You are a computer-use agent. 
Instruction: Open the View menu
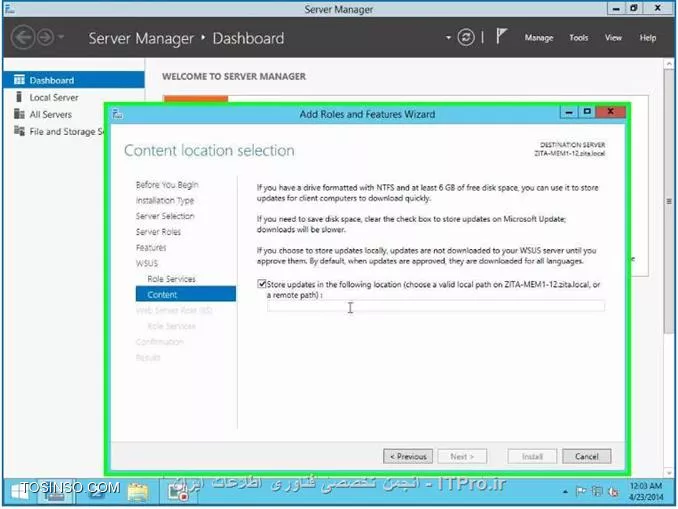tap(613, 38)
